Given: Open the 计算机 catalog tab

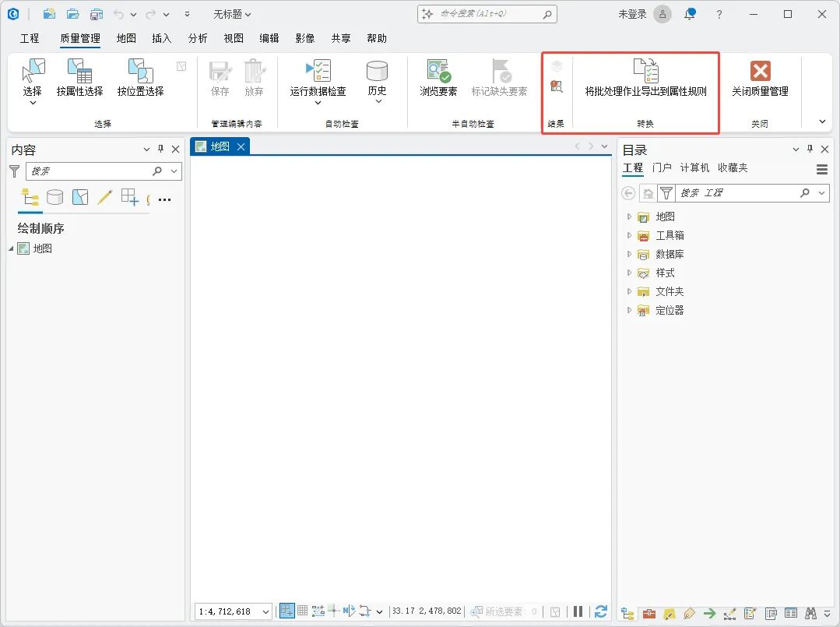Looking at the screenshot, I should click(694, 167).
